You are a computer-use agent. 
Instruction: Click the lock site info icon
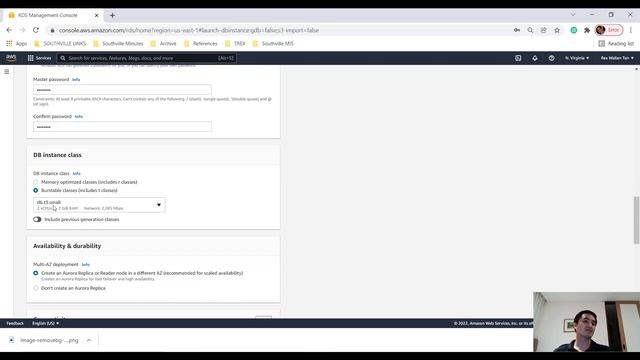(52, 30)
